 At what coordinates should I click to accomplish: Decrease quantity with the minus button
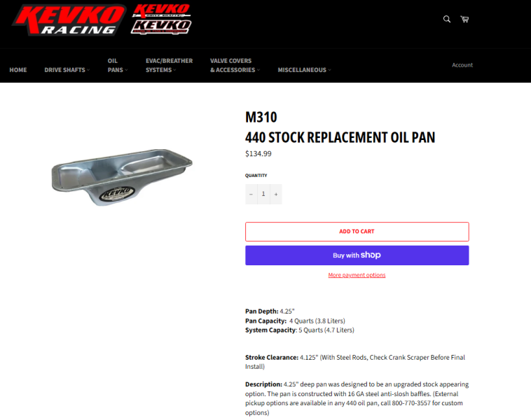[x=251, y=195]
